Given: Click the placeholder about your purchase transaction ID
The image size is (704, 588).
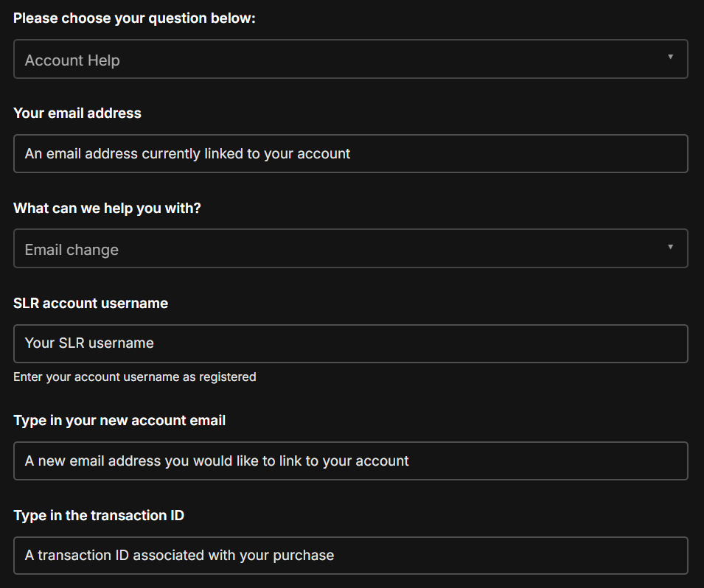Looking at the screenshot, I should [179, 556].
